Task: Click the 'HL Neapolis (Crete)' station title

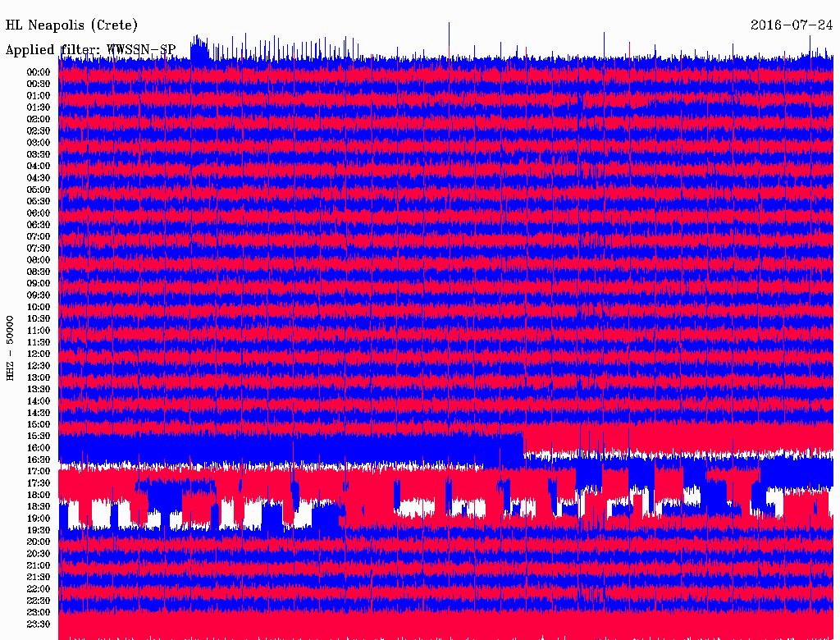Action: click(x=71, y=25)
